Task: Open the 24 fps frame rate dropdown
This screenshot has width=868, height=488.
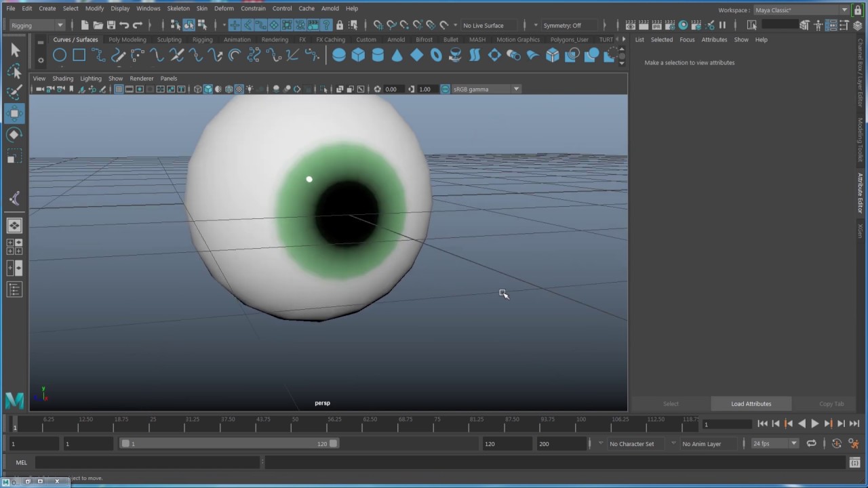Action: 774,443
